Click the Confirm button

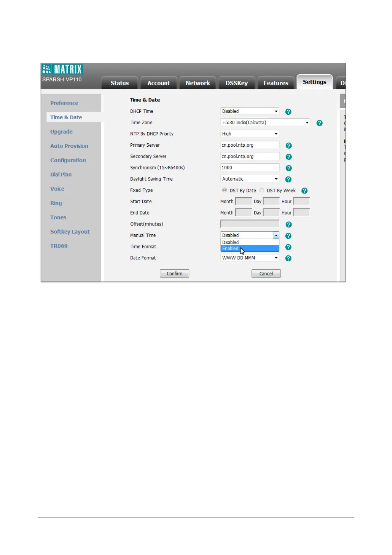pos(175,274)
